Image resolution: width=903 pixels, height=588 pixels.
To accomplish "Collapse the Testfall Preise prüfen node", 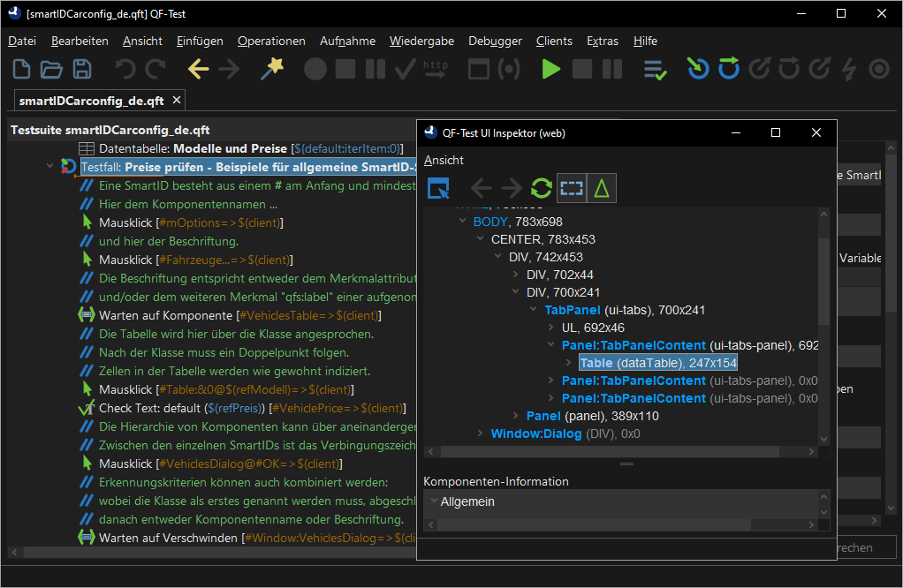I will pos(50,166).
